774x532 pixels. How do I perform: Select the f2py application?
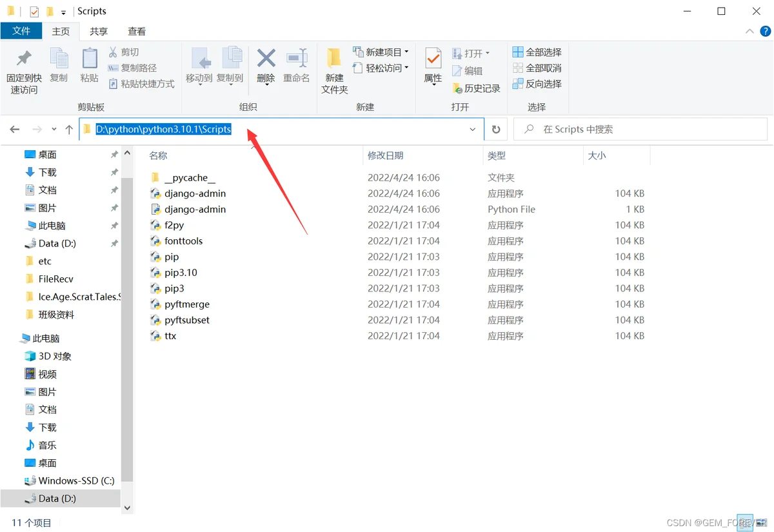point(174,225)
